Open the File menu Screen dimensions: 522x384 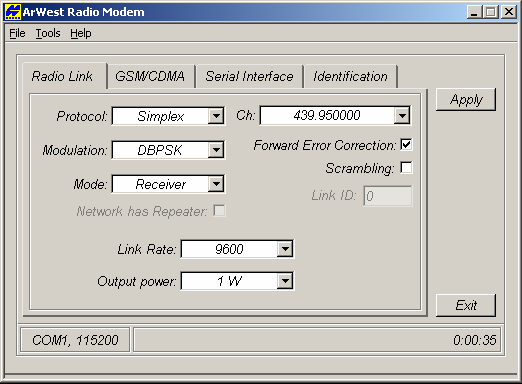coord(17,33)
